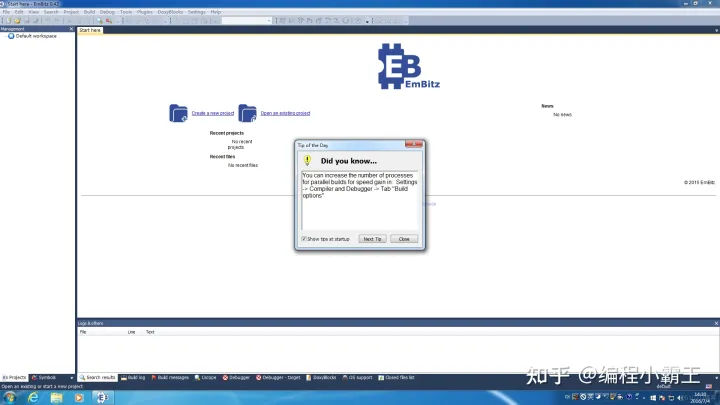Click the Next Tip button
This screenshot has height=405, width=720.
(372, 239)
